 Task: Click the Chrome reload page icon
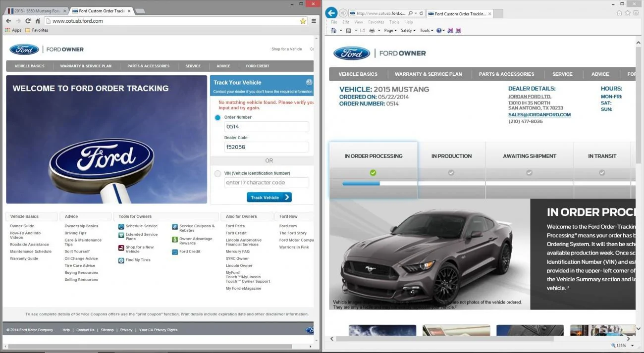pos(28,21)
